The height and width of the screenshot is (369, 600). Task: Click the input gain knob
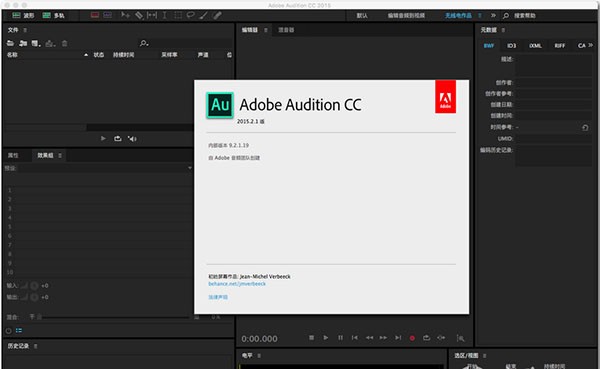tap(34, 286)
